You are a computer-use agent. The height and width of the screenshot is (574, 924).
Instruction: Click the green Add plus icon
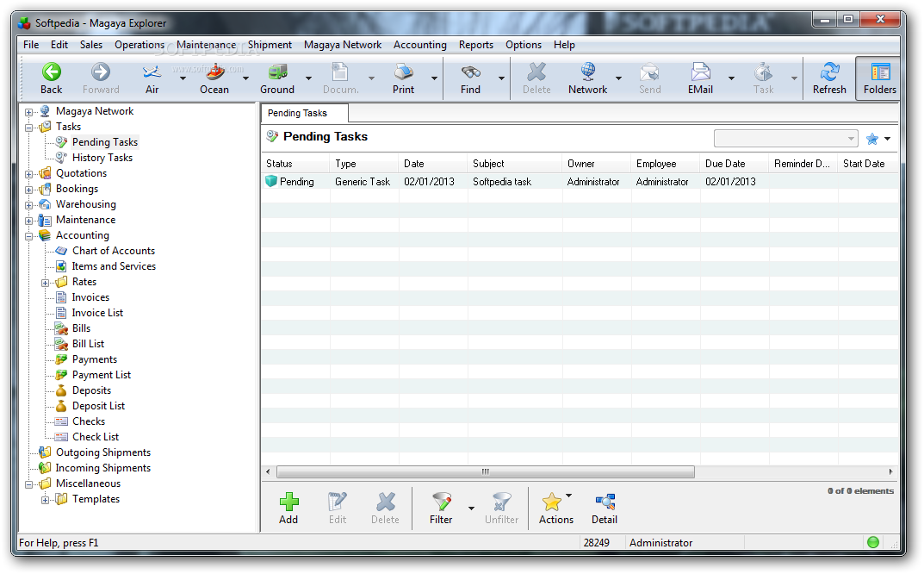click(288, 502)
